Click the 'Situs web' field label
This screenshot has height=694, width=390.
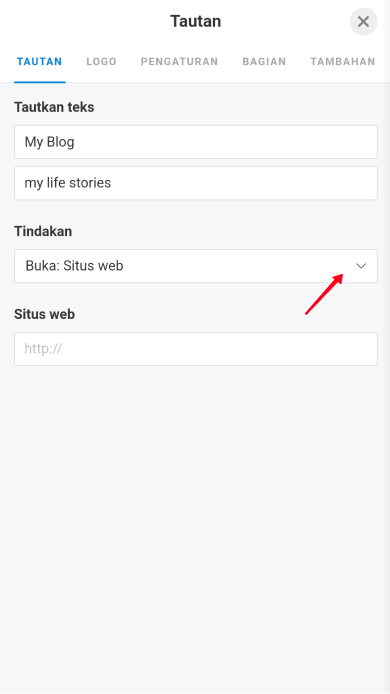pyautogui.click(x=44, y=314)
